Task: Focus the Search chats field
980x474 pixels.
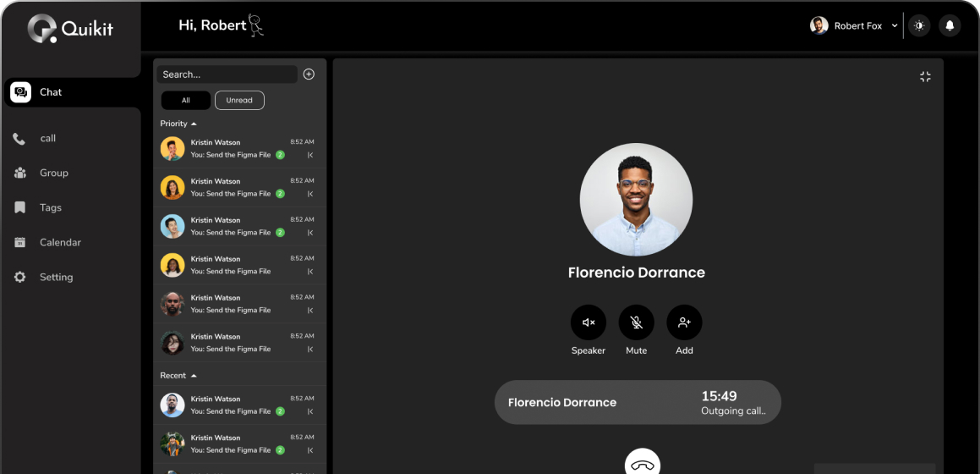Action: click(227, 74)
